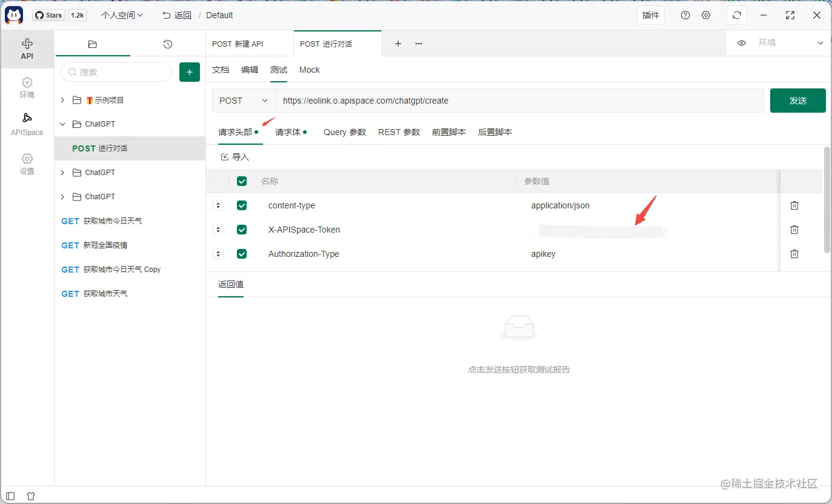Toggle the select-all header checkbox
Screen dimensions: 832x504
coord(242,181)
